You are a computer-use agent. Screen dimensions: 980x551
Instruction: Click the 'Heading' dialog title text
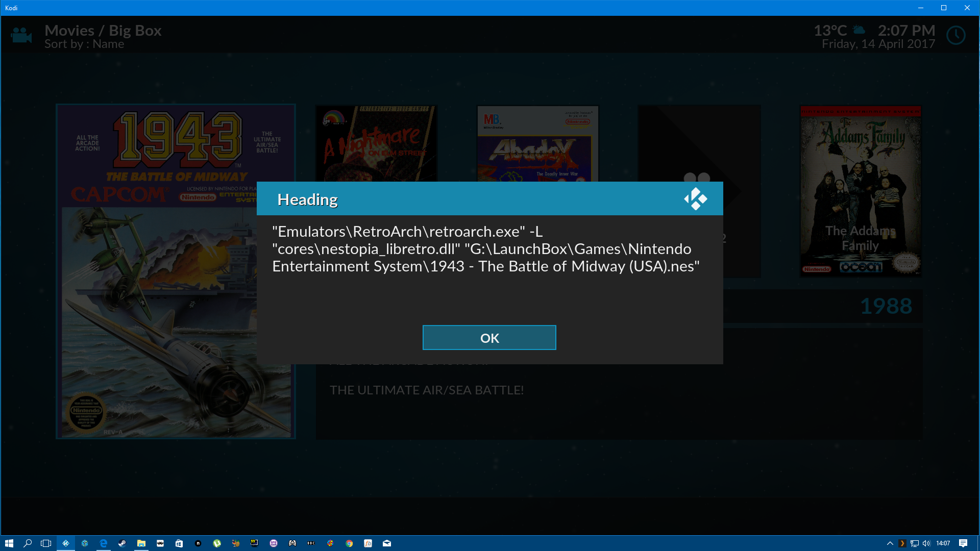click(307, 199)
